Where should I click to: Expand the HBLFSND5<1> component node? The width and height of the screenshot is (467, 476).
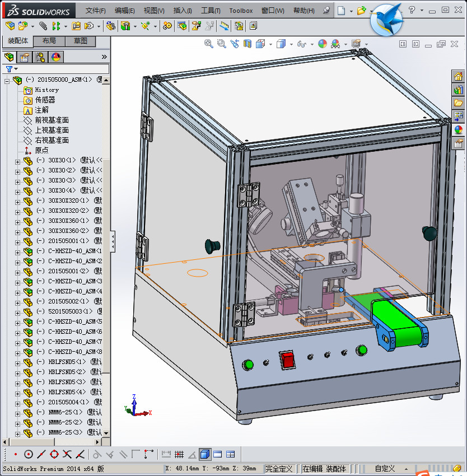17,363
